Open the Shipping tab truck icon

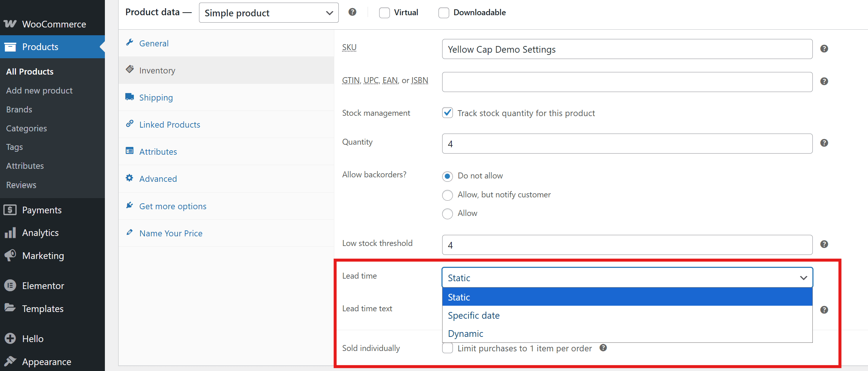point(129,96)
